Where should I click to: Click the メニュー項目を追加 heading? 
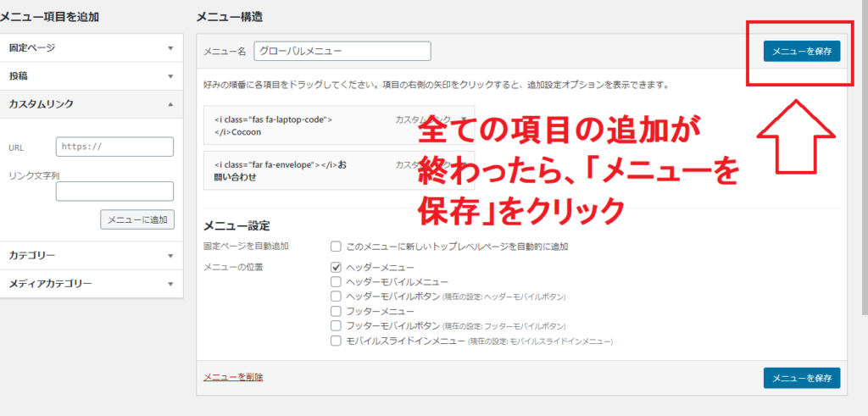[49, 17]
